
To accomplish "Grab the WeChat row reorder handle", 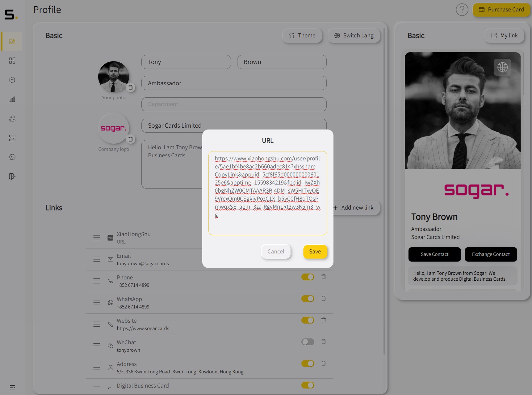I will 97,346.
